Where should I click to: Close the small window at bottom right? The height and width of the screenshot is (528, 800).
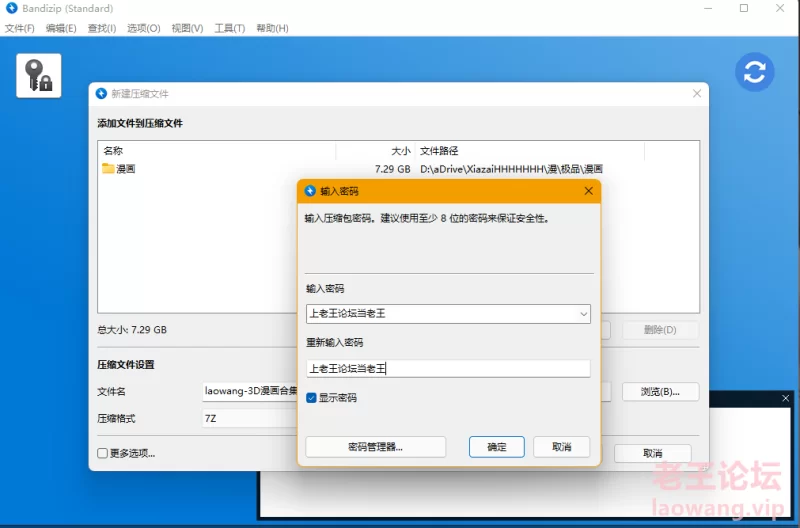786,398
